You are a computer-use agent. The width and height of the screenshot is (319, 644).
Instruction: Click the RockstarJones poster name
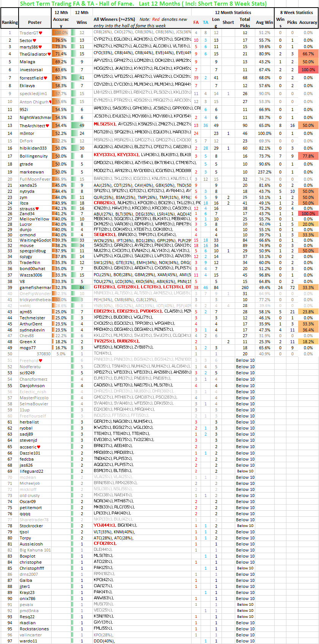pos(34,629)
